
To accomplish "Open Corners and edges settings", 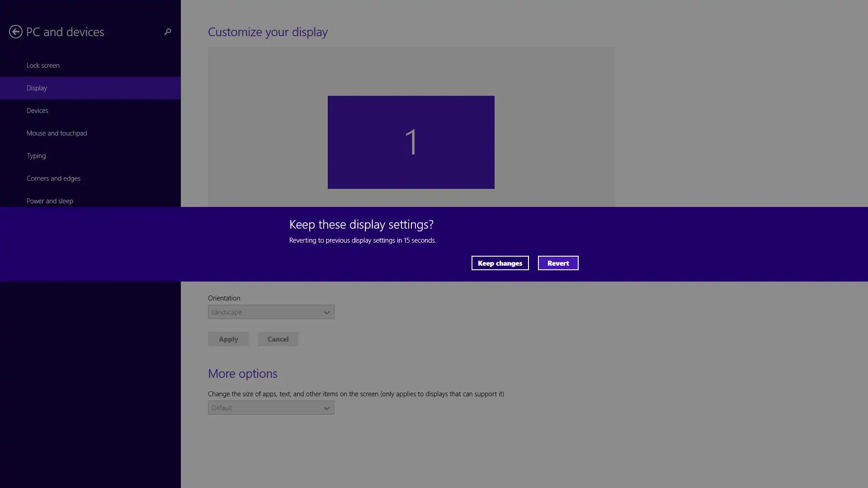I will pos(53,178).
